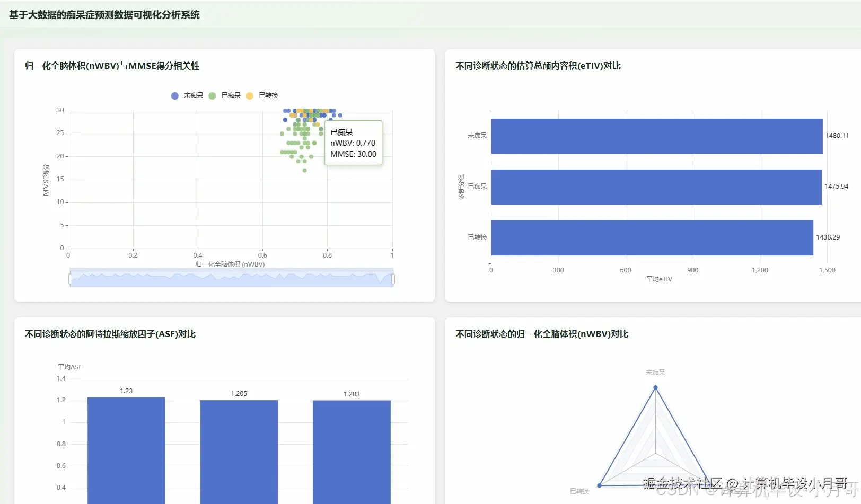Click the yellow 已转换 legend color circle
The height and width of the screenshot is (504, 861).
(250, 96)
